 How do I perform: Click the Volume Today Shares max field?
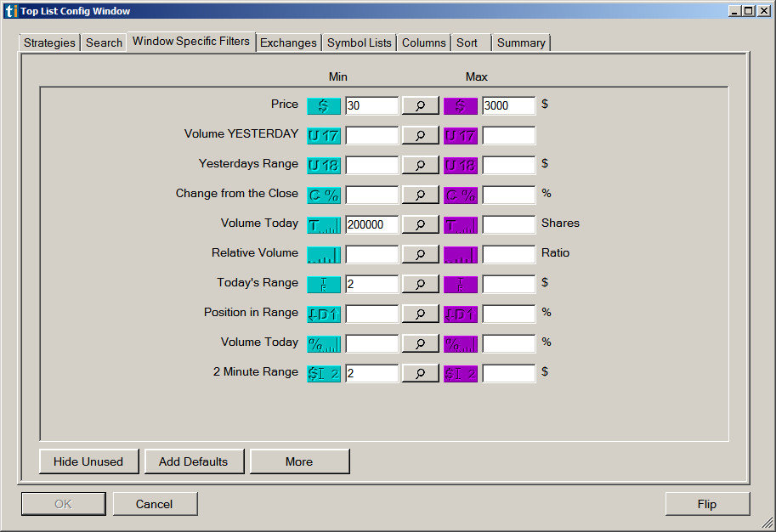[509, 224]
